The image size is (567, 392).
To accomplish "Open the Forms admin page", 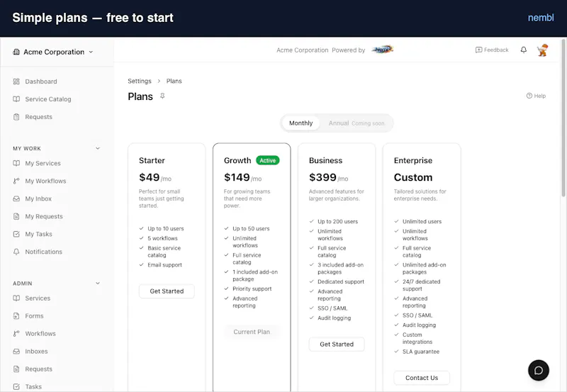I will click(34, 316).
